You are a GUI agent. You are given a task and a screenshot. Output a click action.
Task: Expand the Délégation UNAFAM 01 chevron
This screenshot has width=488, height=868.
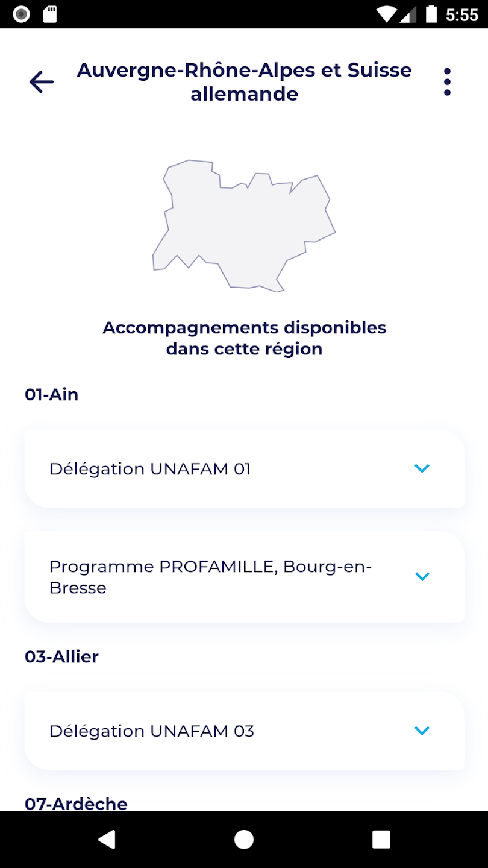click(422, 468)
